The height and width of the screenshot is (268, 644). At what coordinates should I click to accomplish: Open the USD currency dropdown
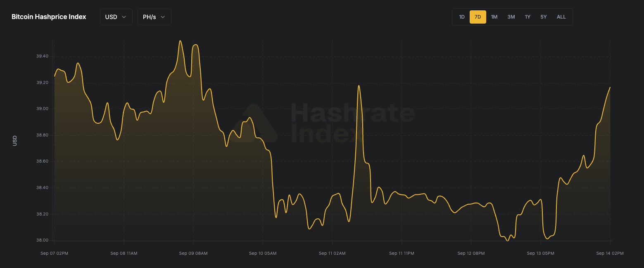pyautogui.click(x=116, y=17)
